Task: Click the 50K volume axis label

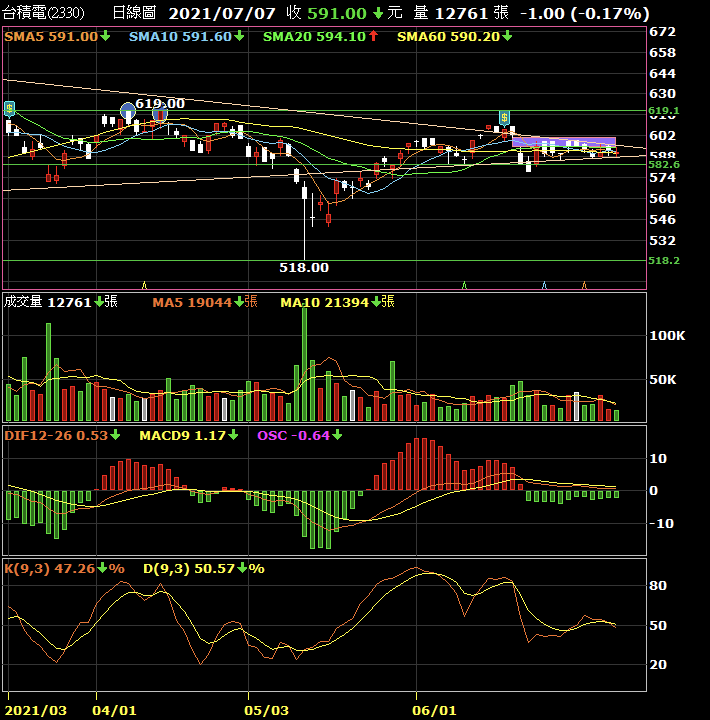Action: 663,379
